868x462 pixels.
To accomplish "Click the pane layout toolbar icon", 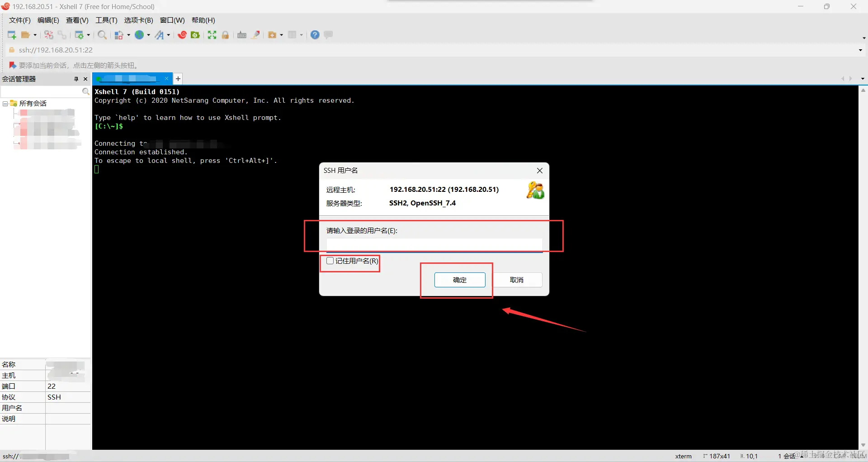I will pos(292,35).
